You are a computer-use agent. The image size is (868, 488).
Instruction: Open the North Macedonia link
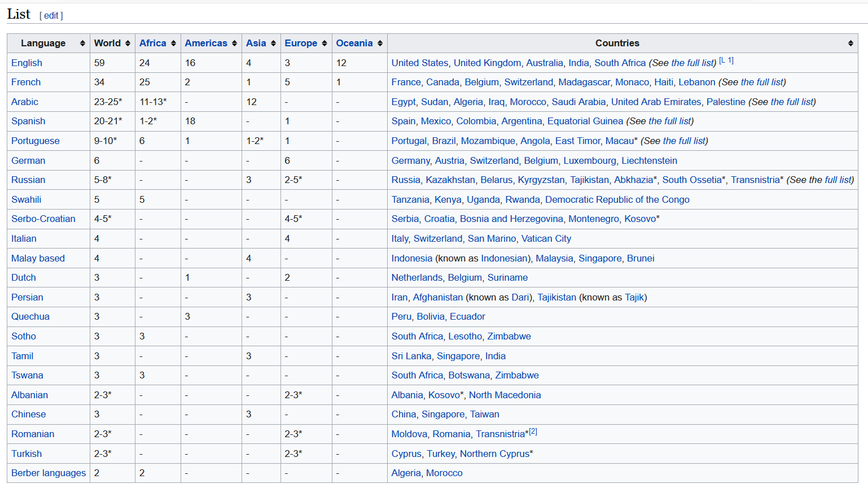pyautogui.click(x=505, y=395)
